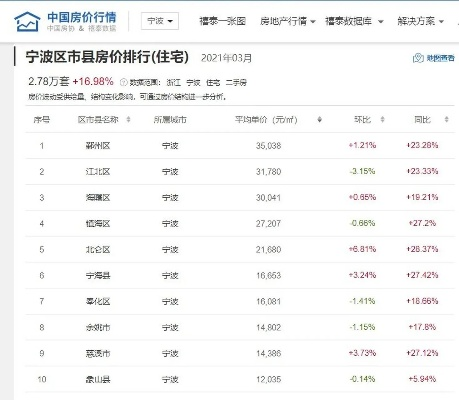Click the +27.12% year-on-year value
The height and width of the screenshot is (400, 459).
coord(422,353)
